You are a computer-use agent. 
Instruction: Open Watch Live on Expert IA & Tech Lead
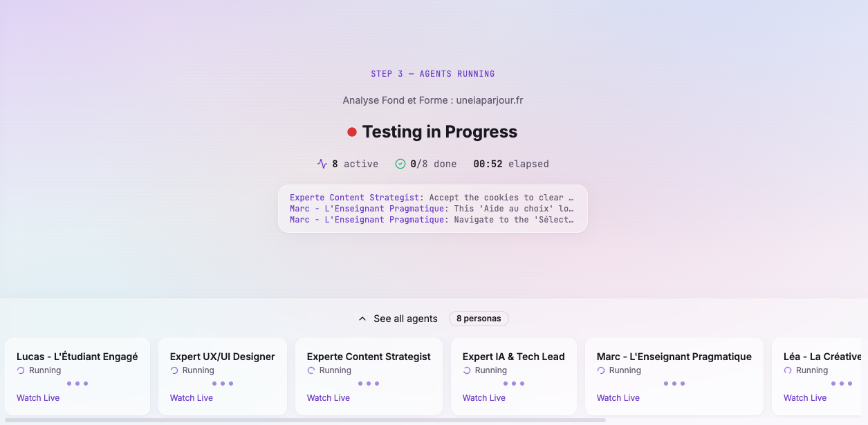tap(484, 397)
